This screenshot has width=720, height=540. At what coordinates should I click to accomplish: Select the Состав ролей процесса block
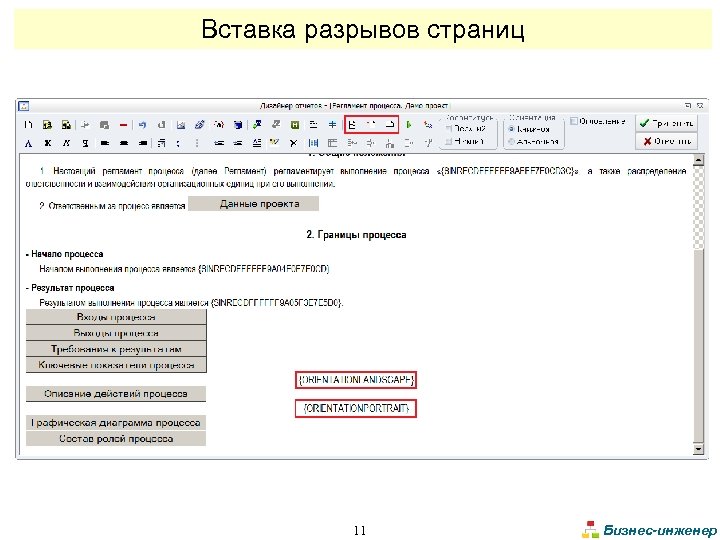coord(116,439)
